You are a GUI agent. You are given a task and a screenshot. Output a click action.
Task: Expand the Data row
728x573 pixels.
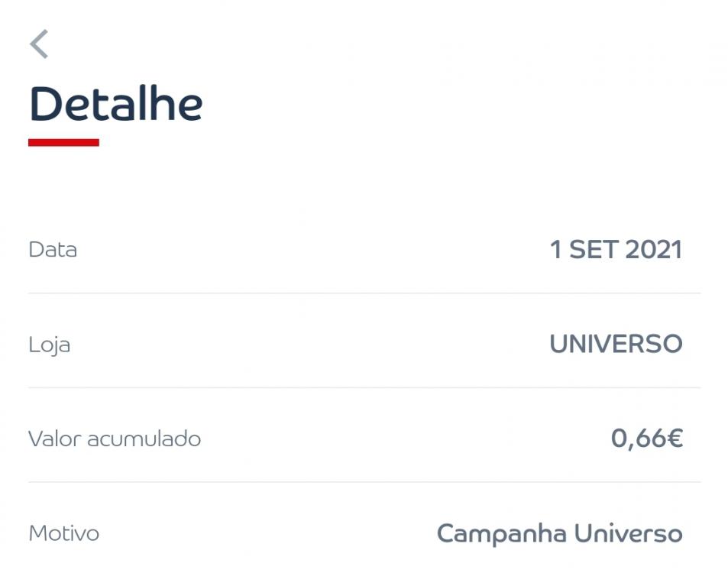pyautogui.click(x=364, y=248)
